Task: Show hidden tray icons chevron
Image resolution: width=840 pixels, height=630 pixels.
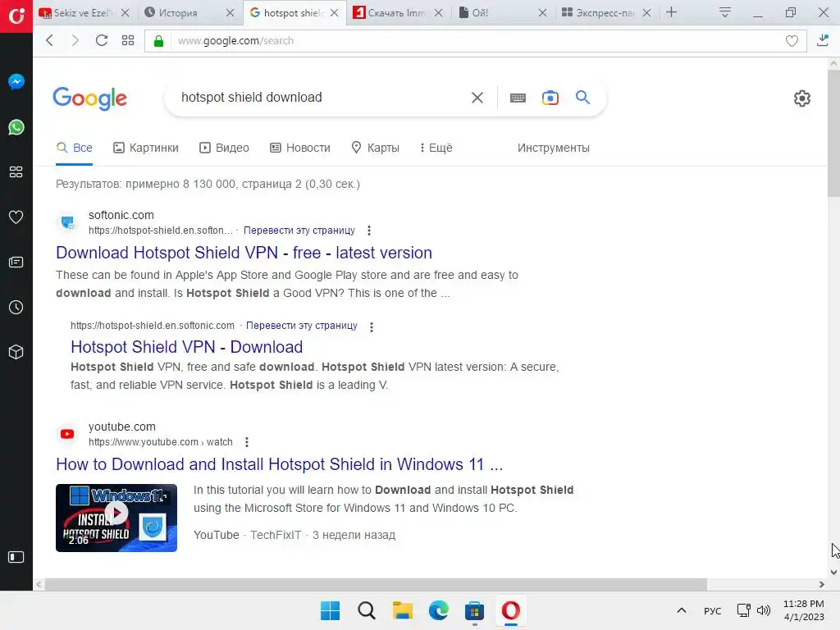Action: click(682, 610)
